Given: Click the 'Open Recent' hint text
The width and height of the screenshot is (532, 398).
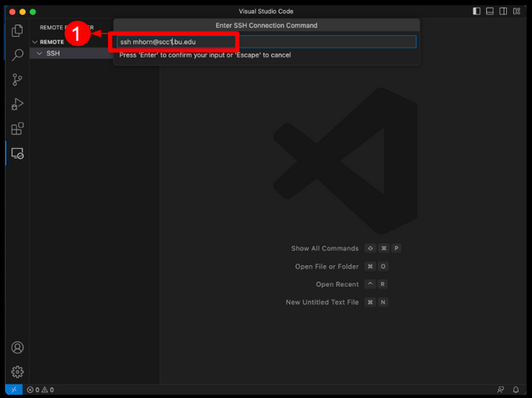Looking at the screenshot, I should point(337,284).
